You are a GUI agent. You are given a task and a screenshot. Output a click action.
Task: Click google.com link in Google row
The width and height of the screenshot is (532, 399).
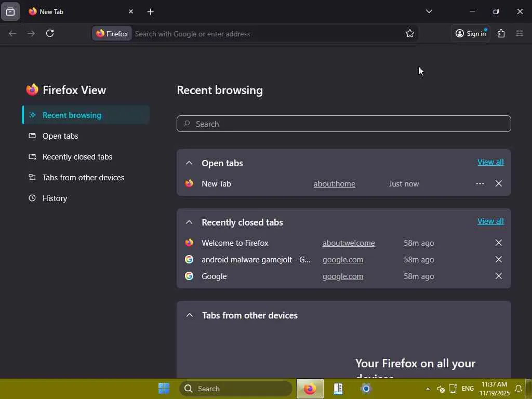pyautogui.click(x=343, y=276)
